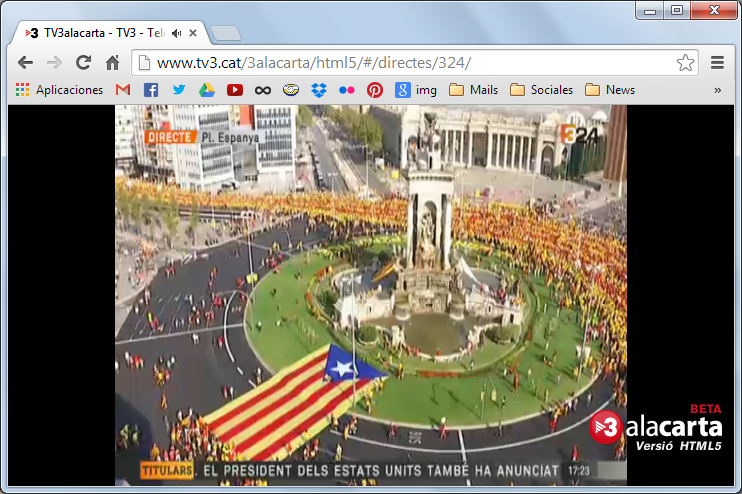Show the page info icon in address bar
Screen dimensions: 742x494
(144, 62)
